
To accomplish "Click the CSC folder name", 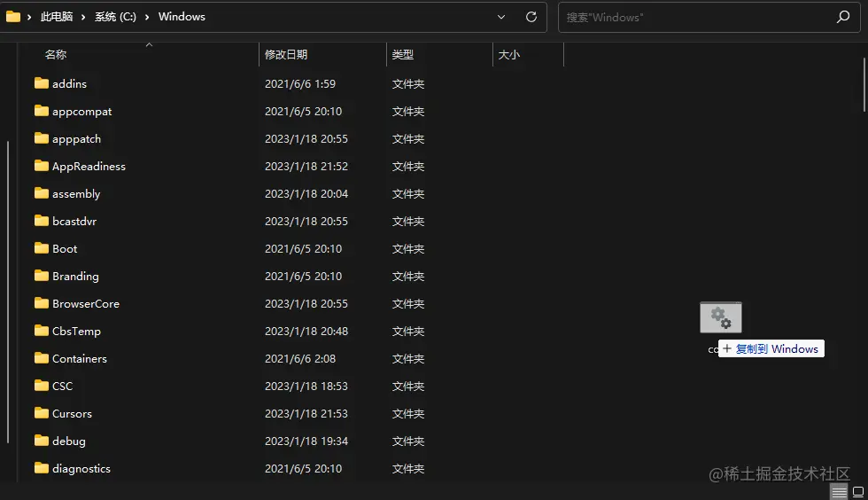I will [62, 386].
